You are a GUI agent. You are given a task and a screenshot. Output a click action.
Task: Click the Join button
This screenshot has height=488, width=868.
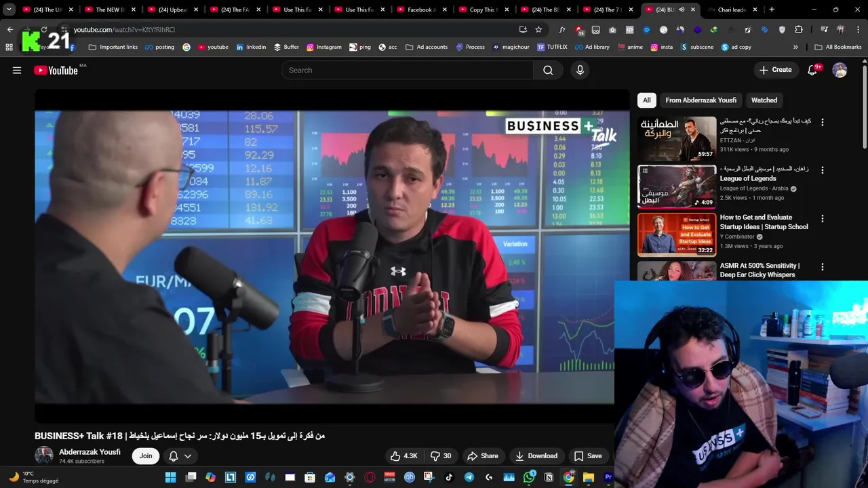click(146, 456)
